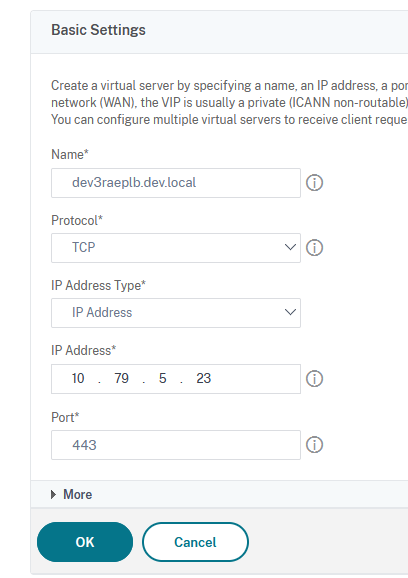Click the first IP octet showing 10
408x578 pixels.
78,379
